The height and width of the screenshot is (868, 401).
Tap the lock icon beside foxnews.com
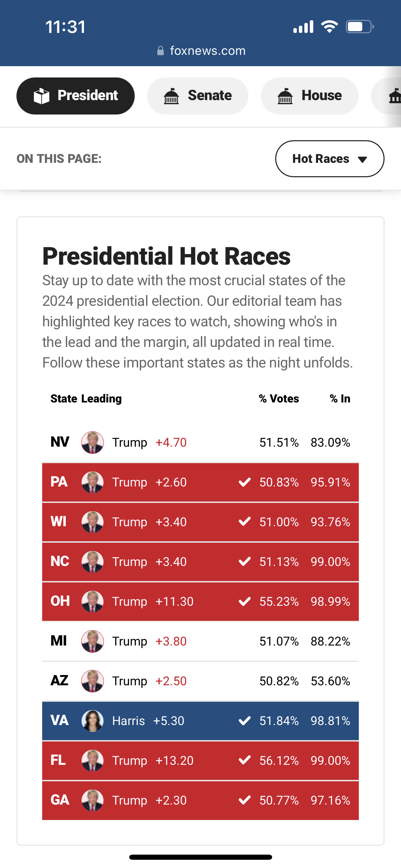[x=160, y=51]
